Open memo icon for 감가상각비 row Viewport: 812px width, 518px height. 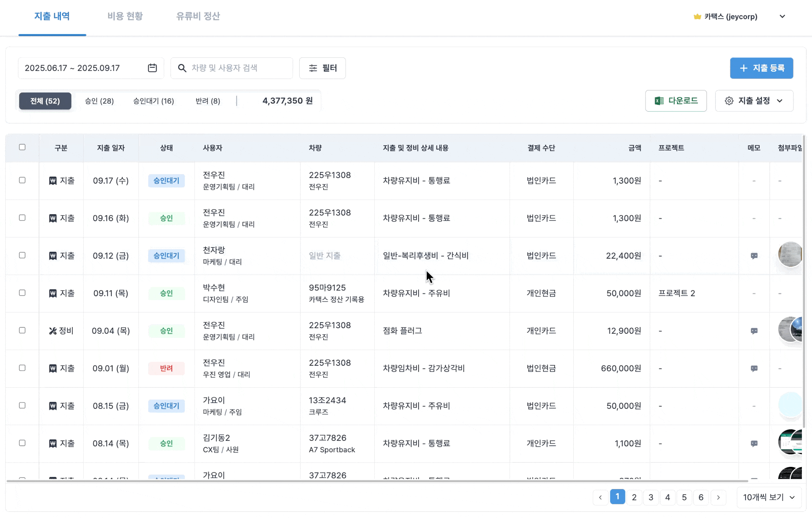point(754,369)
